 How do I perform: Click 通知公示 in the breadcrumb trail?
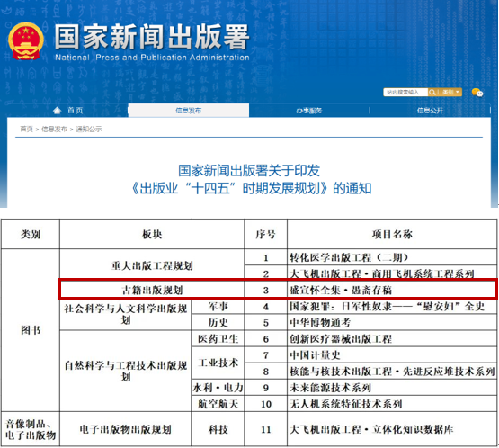[x=89, y=129]
